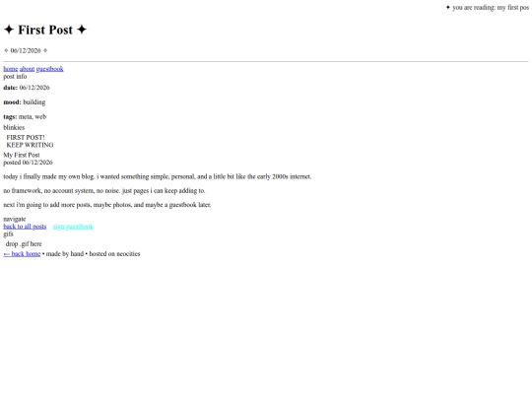Click the star icon before First Post
Image resolution: width=532 pixels, height=399 pixels.
(9, 30)
